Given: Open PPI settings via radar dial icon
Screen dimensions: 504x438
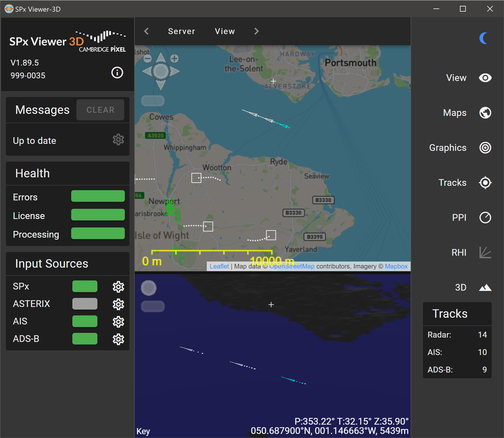Looking at the screenshot, I should (x=485, y=218).
